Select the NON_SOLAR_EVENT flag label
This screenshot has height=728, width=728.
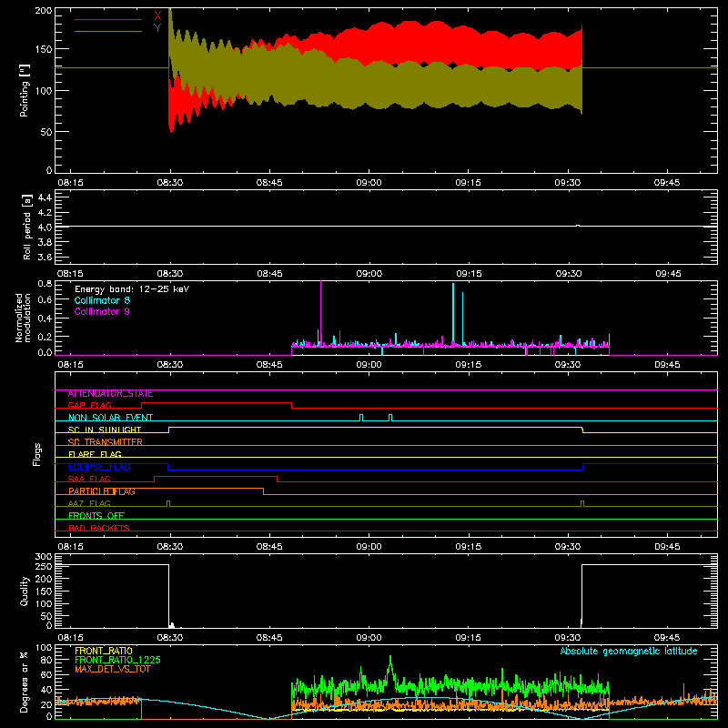point(110,418)
